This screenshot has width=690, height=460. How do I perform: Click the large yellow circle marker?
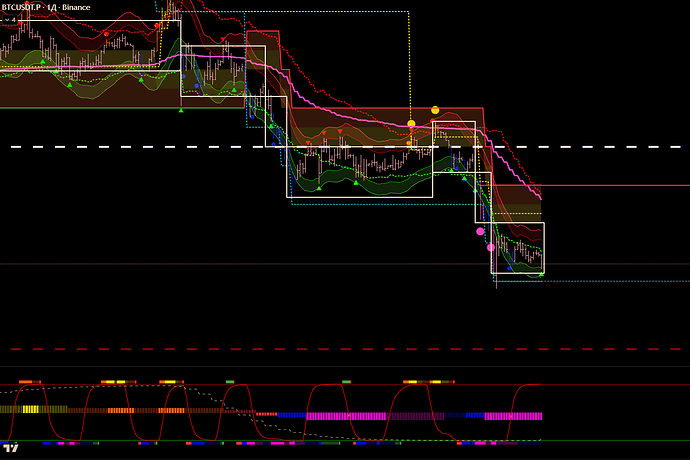tap(435, 109)
